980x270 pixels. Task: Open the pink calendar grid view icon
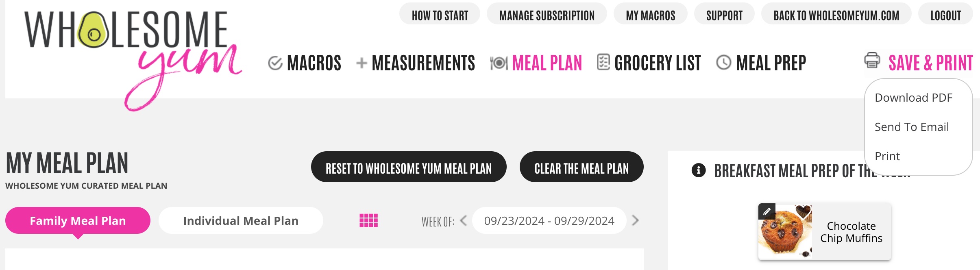tap(369, 220)
